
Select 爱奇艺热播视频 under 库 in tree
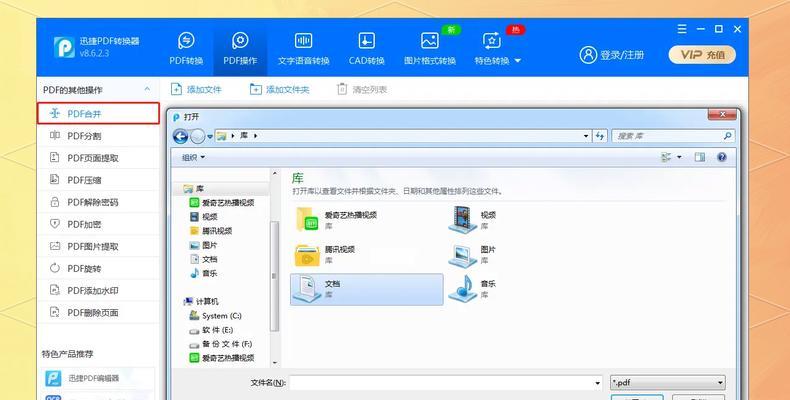pos(222,203)
